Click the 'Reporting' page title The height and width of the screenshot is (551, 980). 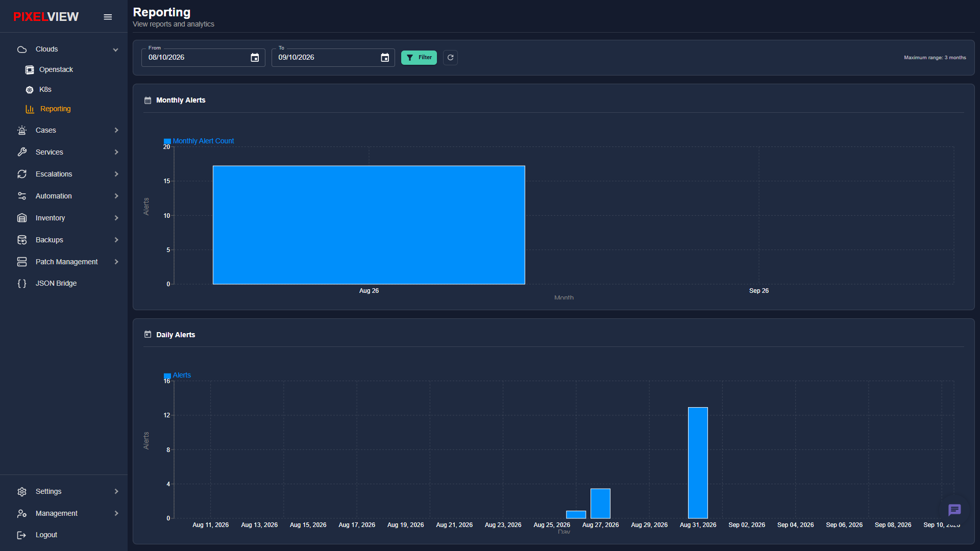tap(162, 12)
